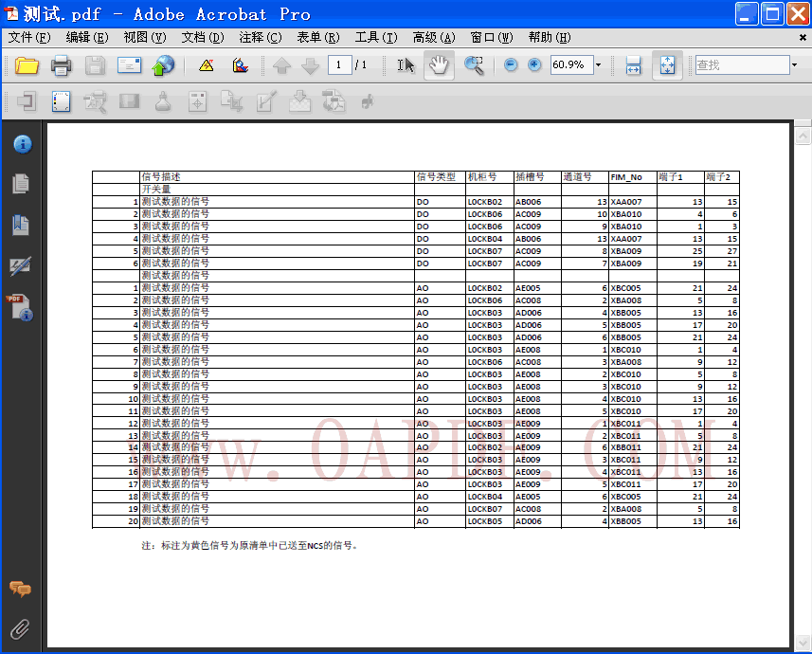The height and width of the screenshot is (654, 812).
Task: Click the download tray arrow icon
Action: pyautogui.click(x=299, y=101)
